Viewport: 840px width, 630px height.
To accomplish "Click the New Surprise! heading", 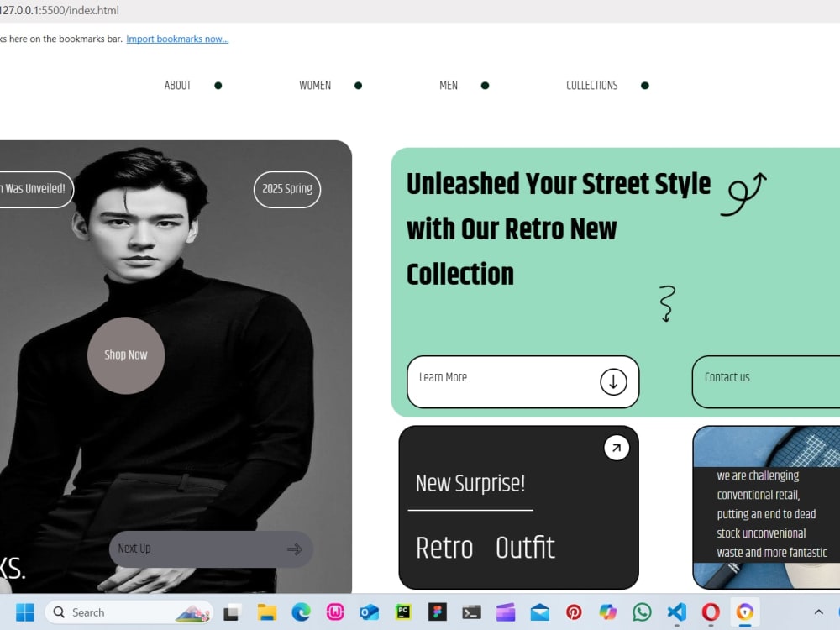I will tap(470, 483).
